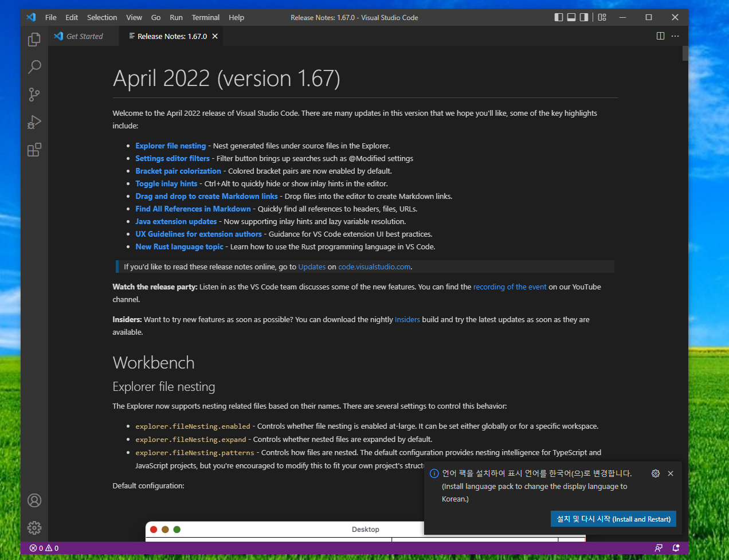Viewport: 729px width, 560px height.
Task: Toggle Panel layout icon in title bar
Action: (571, 17)
